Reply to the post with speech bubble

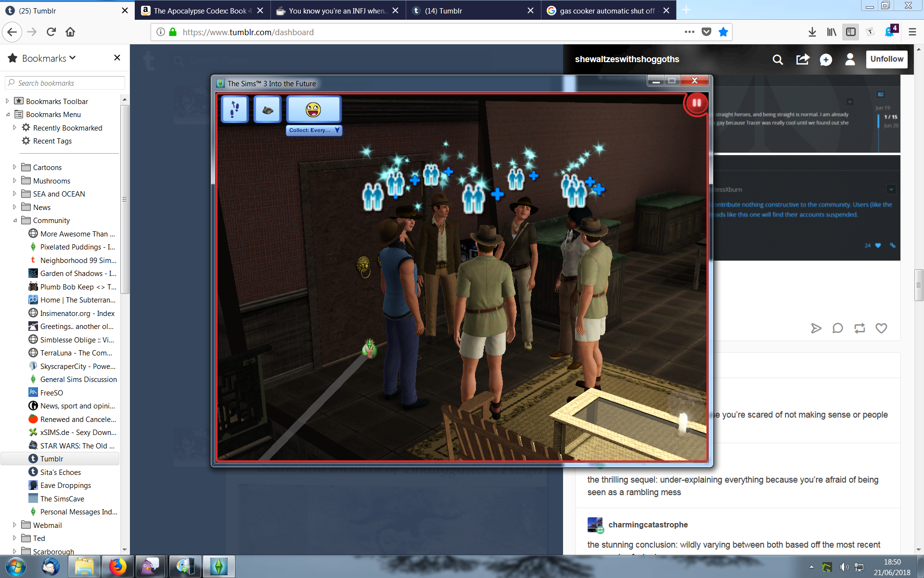point(837,328)
